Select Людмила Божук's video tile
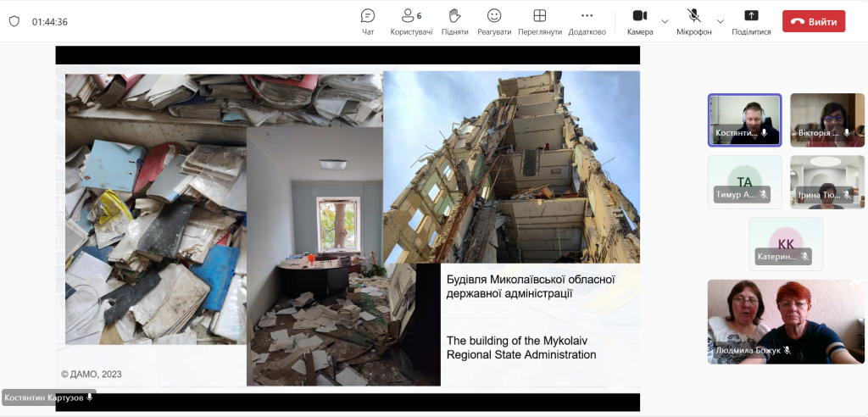The width and height of the screenshot is (868, 417). coord(786,321)
